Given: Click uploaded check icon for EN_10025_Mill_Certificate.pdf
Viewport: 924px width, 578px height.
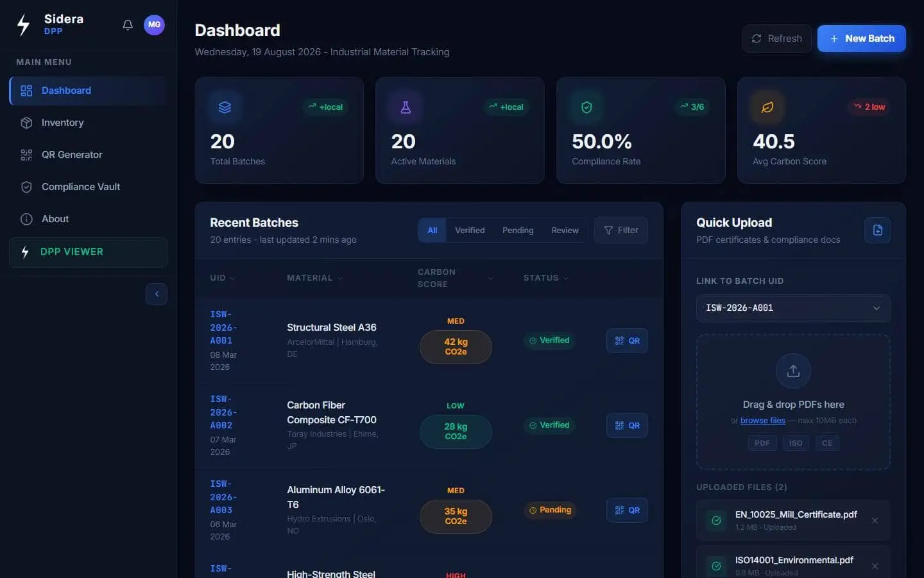Looking at the screenshot, I should pyautogui.click(x=716, y=521).
